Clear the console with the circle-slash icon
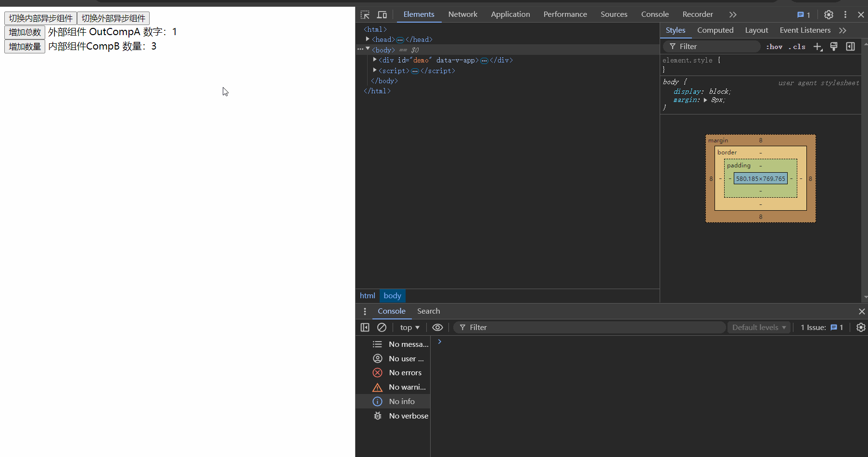This screenshot has width=868, height=457. pyautogui.click(x=382, y=328)
